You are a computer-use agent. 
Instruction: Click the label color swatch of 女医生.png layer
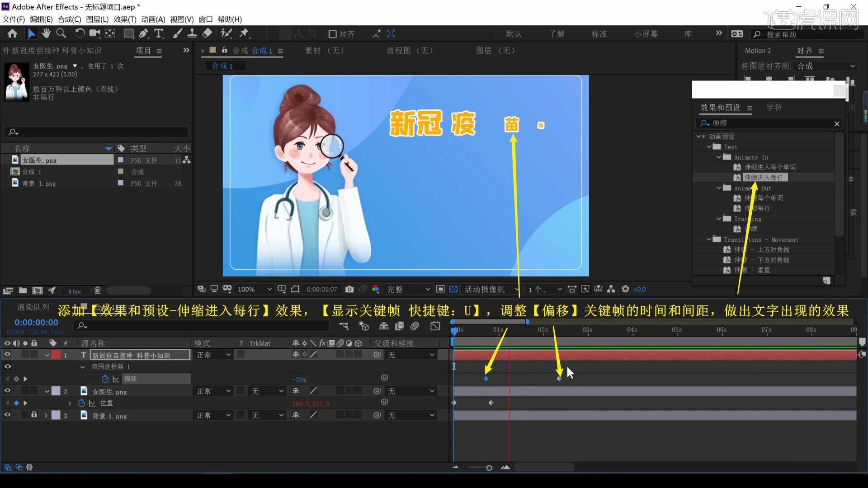(56, 391)
